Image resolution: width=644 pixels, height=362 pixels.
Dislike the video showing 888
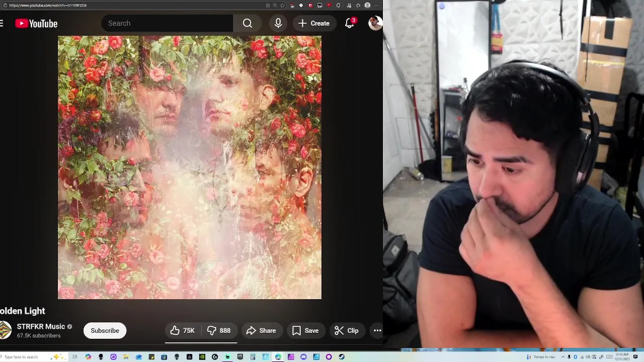[x=219, y=330]
